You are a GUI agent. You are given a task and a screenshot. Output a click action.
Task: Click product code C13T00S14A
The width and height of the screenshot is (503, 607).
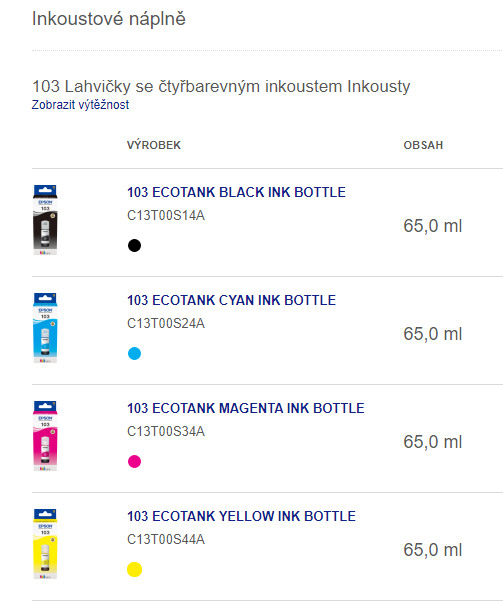[x=166, y=215]
